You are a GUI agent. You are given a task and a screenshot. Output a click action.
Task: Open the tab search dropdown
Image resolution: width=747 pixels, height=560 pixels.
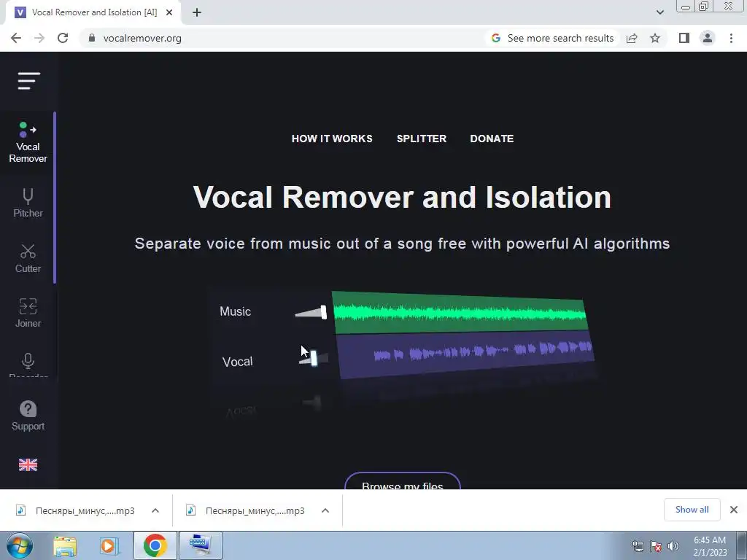coord(659,12)
